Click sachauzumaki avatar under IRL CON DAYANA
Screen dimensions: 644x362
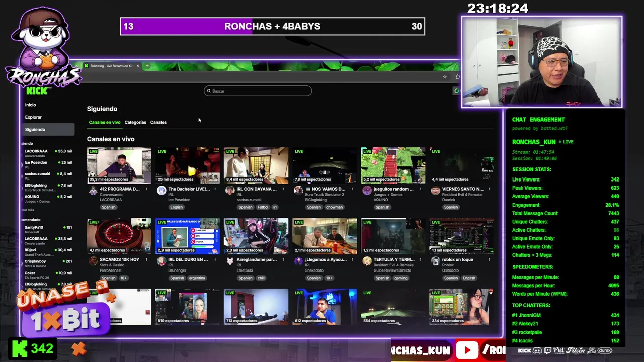click(x=230, y=191)
